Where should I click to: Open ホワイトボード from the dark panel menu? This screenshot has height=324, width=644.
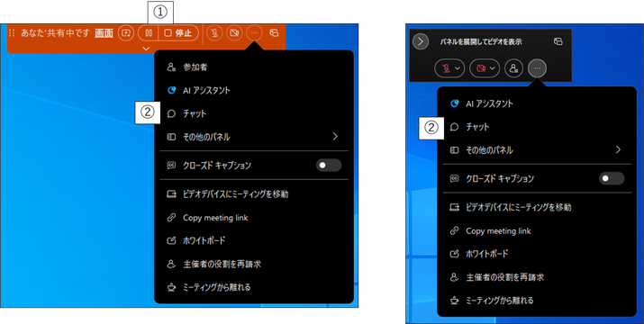(537, 254)
